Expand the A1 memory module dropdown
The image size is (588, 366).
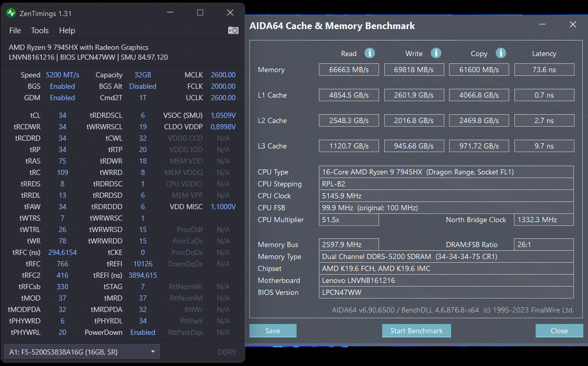pyautogui.click(x=82, y=352)
